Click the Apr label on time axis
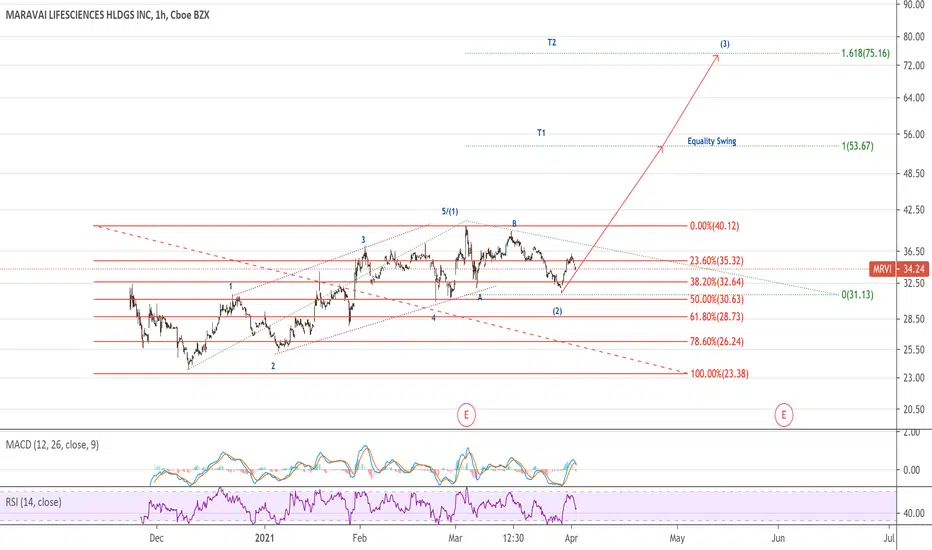 pyautogui.click(x=571, y=538)
